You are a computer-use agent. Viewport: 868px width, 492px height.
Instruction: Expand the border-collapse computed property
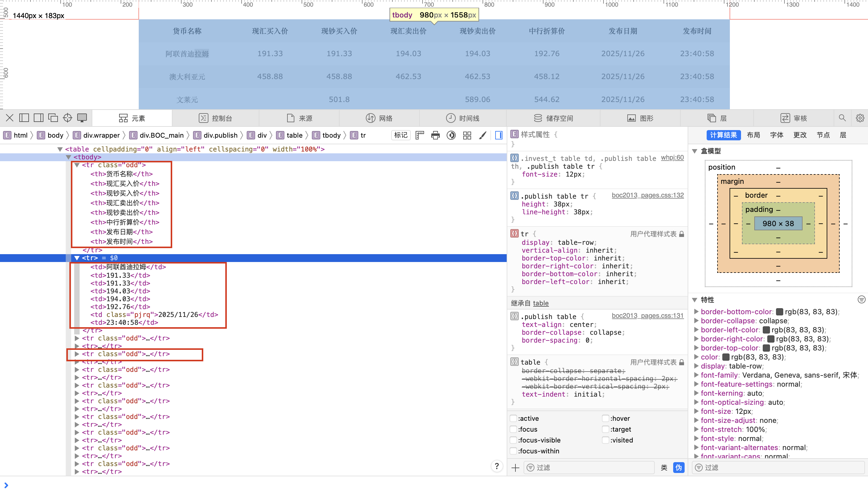[696, 321]
